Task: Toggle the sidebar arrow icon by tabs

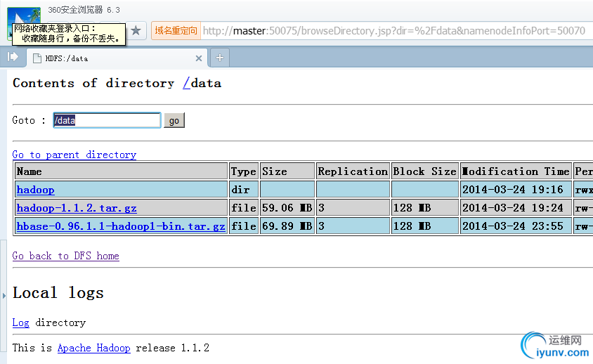Action: (x=13, y=57)
